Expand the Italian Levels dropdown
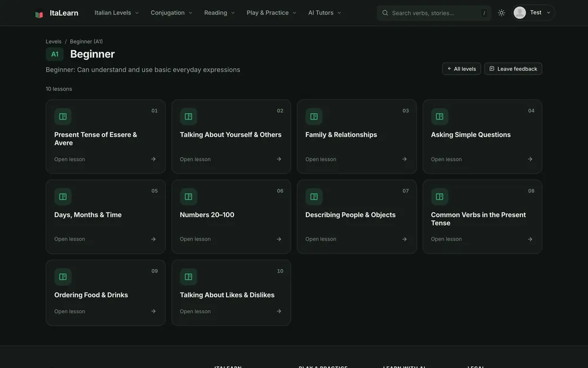 (x=116, y=13)
